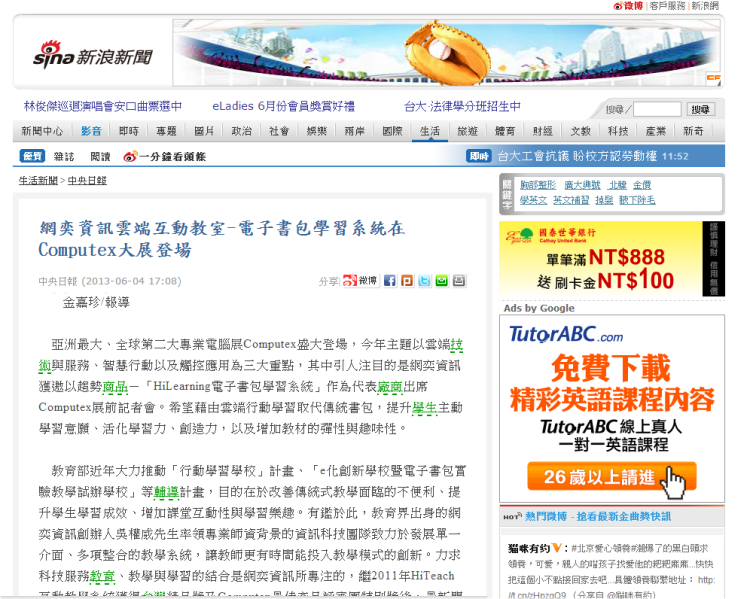Click 輔導 inline keyword link in article
The width and height of the screenshot is (750, 599).
[x=166, y=492]
